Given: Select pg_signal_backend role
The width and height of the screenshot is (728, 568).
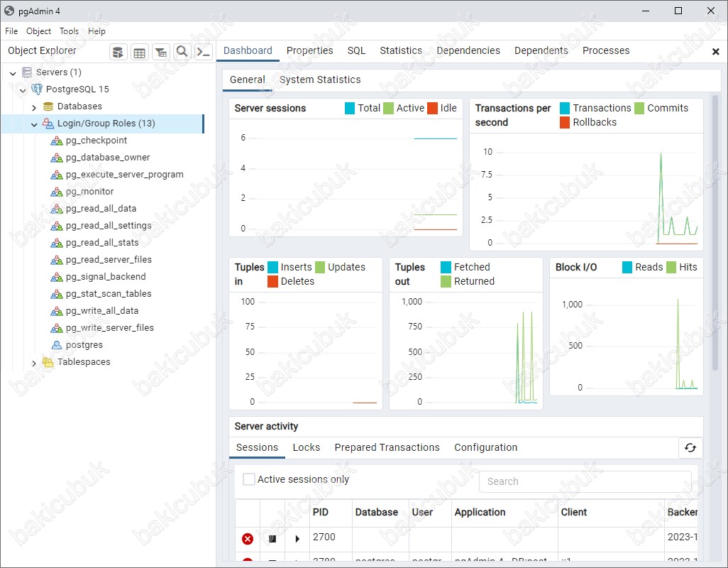Looking at the screenshot, I should point(106,277).
